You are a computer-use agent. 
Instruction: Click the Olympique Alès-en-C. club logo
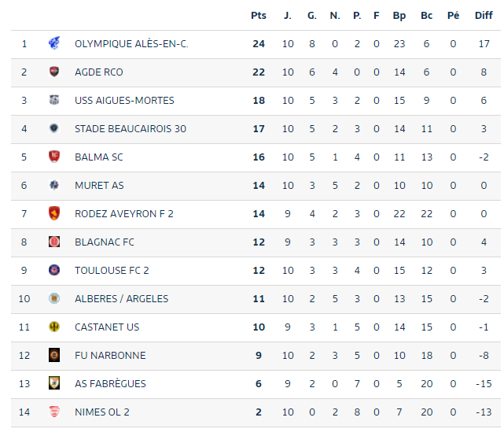(54, 43)
